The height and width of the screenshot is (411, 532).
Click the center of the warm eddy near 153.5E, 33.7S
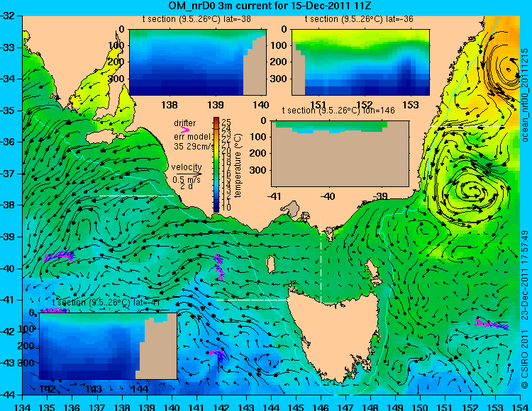coord(508,69)
